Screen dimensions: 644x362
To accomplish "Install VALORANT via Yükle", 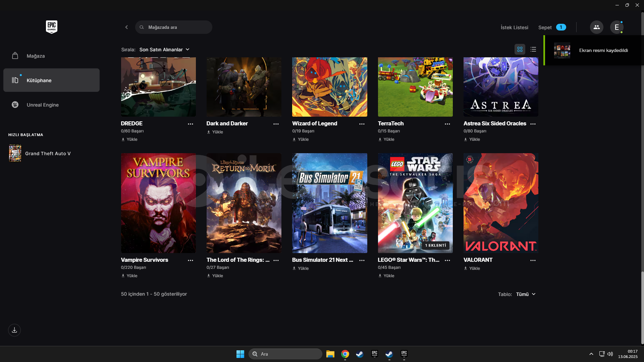I will point(472,268).
